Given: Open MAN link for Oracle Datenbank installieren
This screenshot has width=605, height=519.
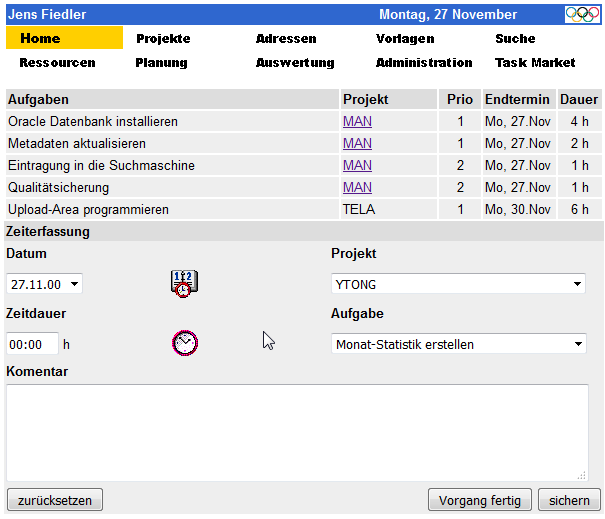Looking at the screenshot, I should (357, 122).
